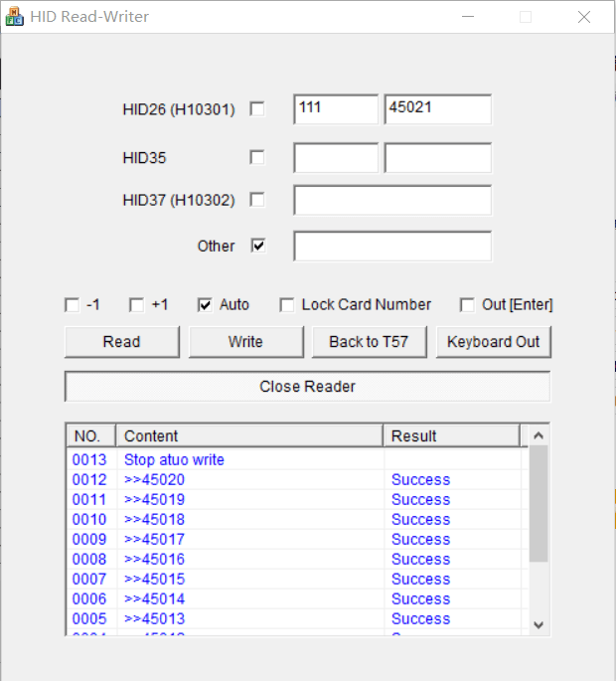Uncheck the Other checkbox
This screenshot has width=616, height=681.
pos(258,246)
